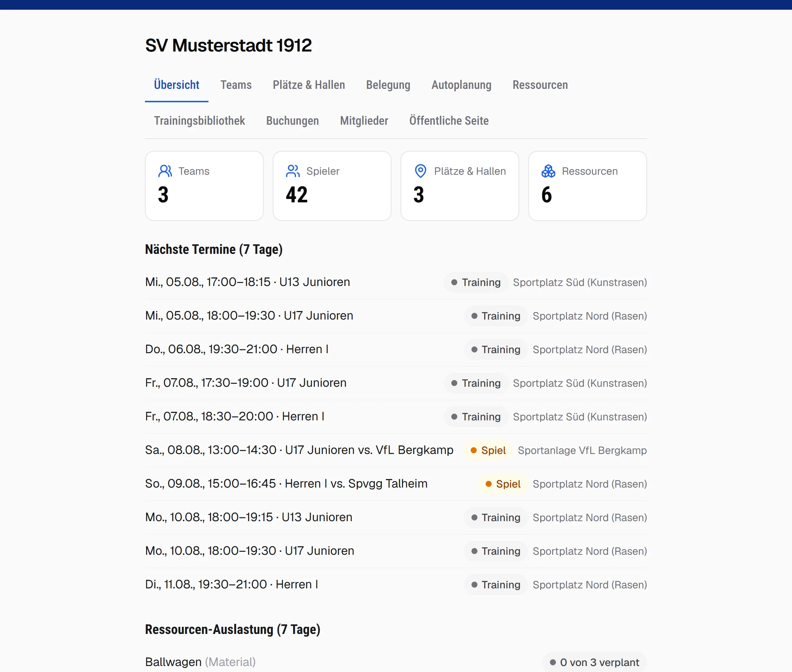This screenshot has width=792, height=672.
Task: Switch to the Buchungen tab
Action: 293,120
